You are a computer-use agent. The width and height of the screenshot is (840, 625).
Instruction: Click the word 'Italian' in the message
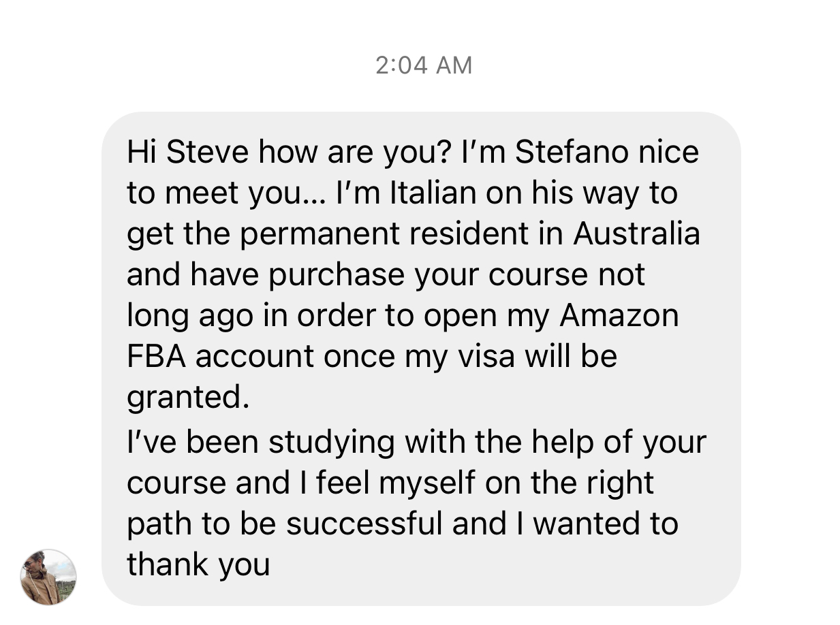point(433,193)
